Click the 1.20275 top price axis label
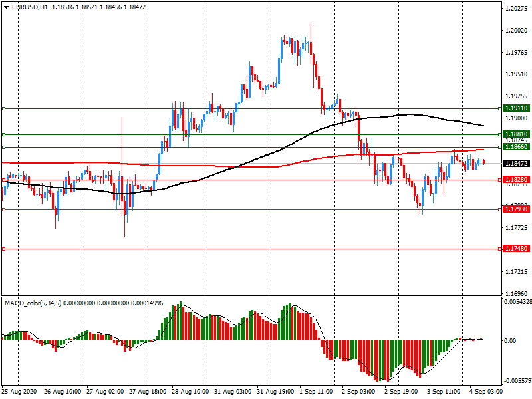Viewport: 532px width, 399px height. [x=516, y=9]
